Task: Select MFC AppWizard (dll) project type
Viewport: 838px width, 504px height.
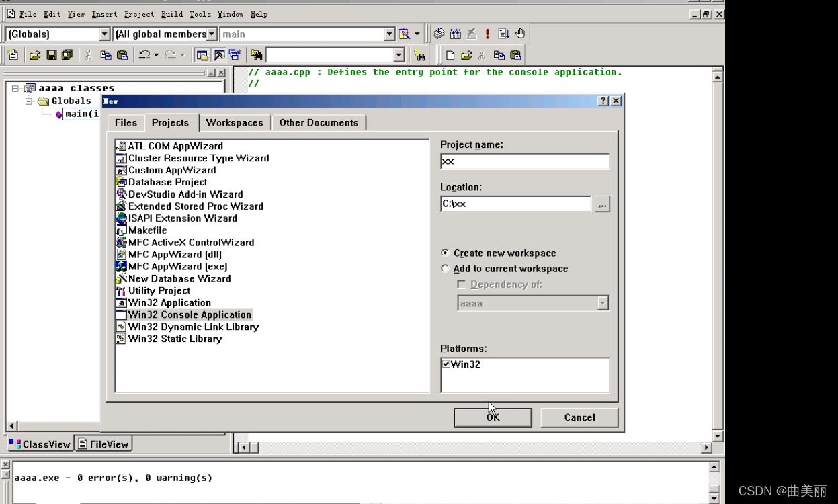Action: click(169, 255)
